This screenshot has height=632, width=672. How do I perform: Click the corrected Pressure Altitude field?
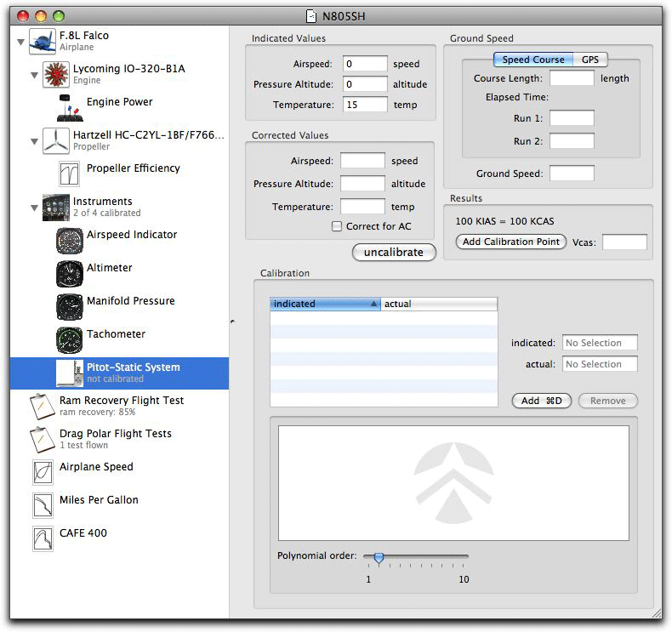tap(362, 184)
